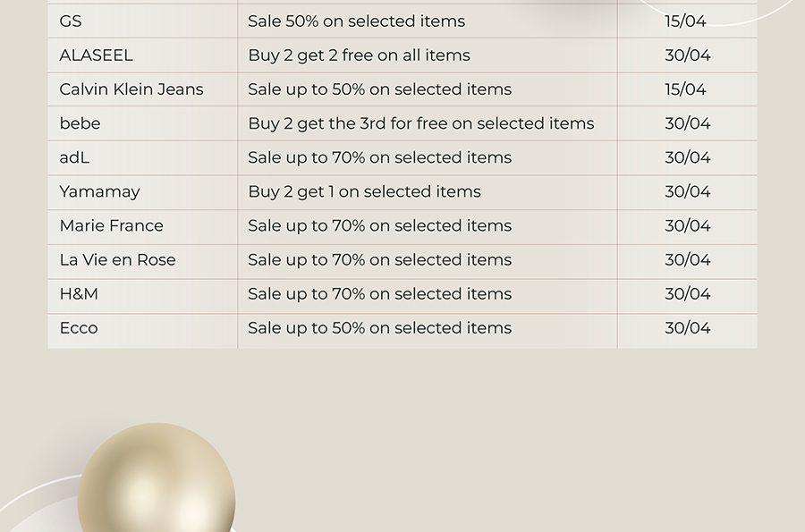Select 'Buy 2 get the 3rd for free' offer
Image resolution: width=805 pixels, height=532 pixels.
point(421,123)
